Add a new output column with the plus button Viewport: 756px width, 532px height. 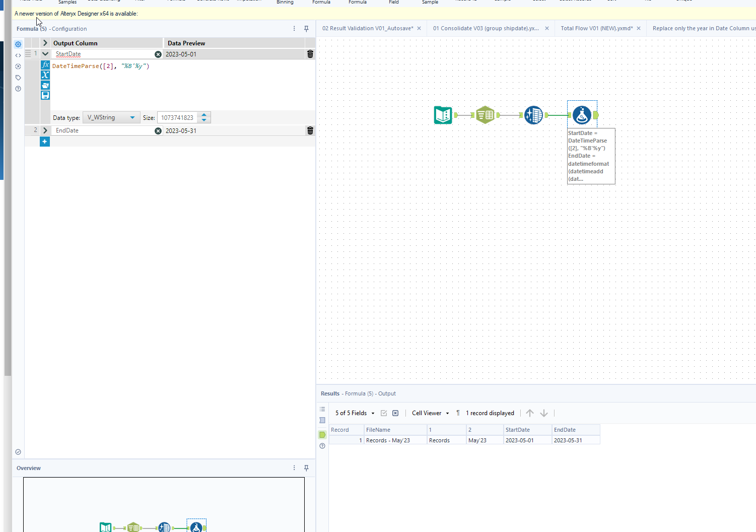[44, 142]
